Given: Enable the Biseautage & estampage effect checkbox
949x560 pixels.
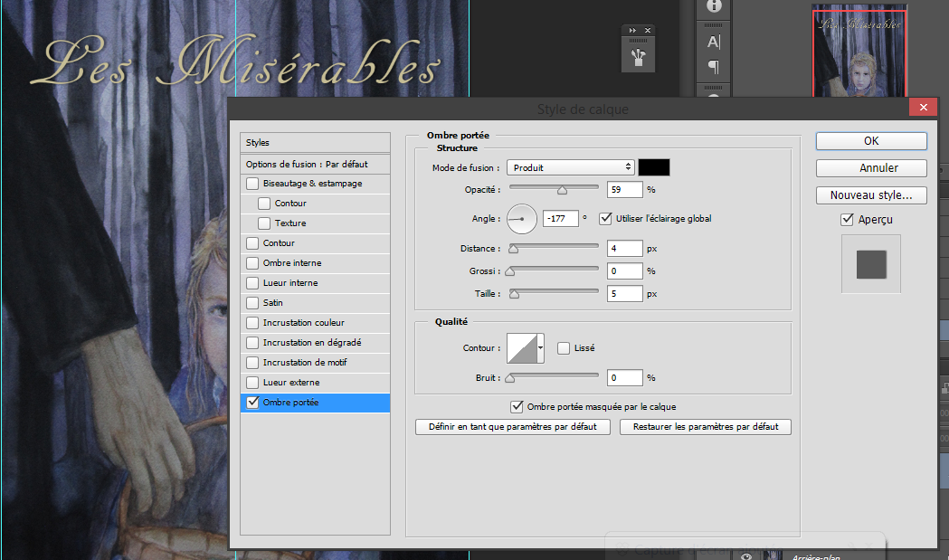Looking at the screenshot, I should click(x=252, y=184).
